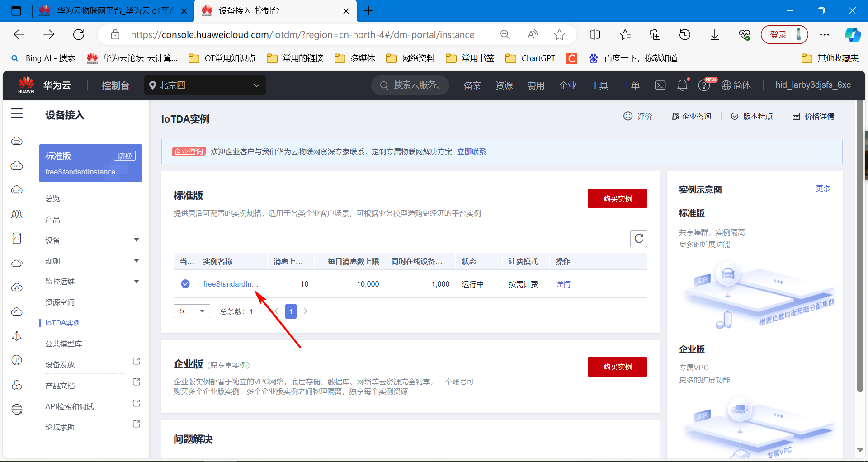Open the external link icon beside 产品文档
The width and height of the screenshot is (868, 462).
[x=137, y=382]
